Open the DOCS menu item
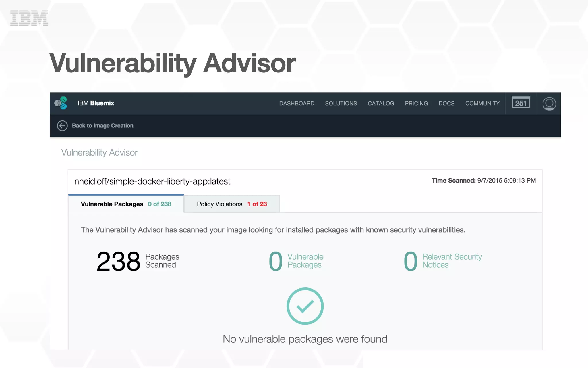 pyautogui.click(x=446, y=103)
